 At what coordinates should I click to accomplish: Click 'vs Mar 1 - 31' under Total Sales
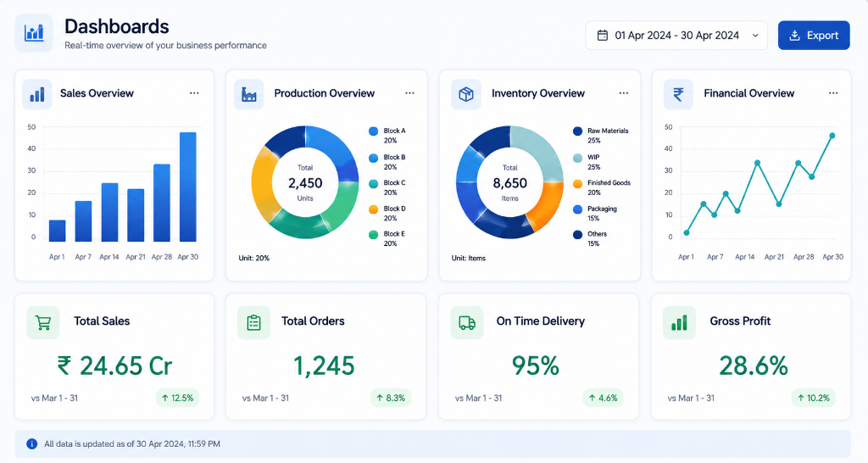[x=55, y=398]
